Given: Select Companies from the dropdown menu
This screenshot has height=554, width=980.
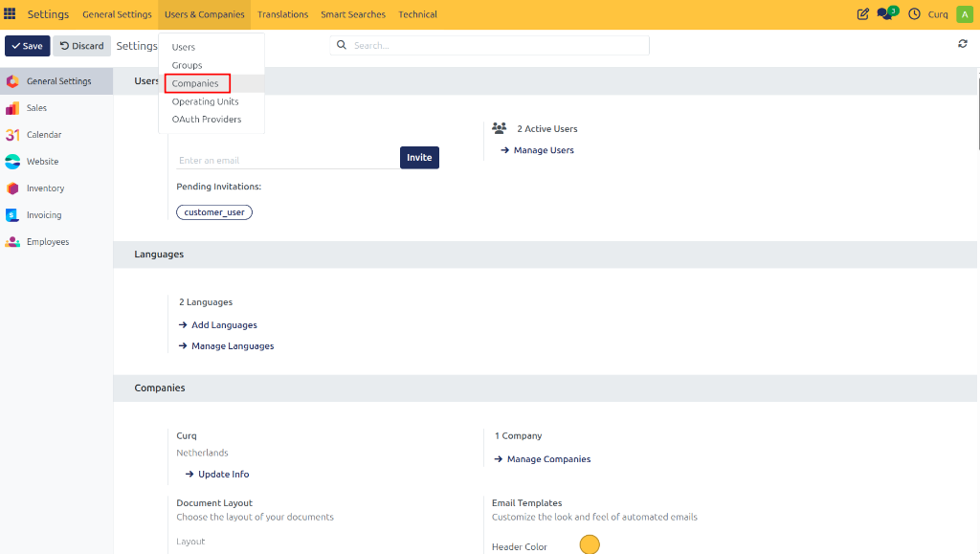Looking at the screenshot, I should 212,83.
